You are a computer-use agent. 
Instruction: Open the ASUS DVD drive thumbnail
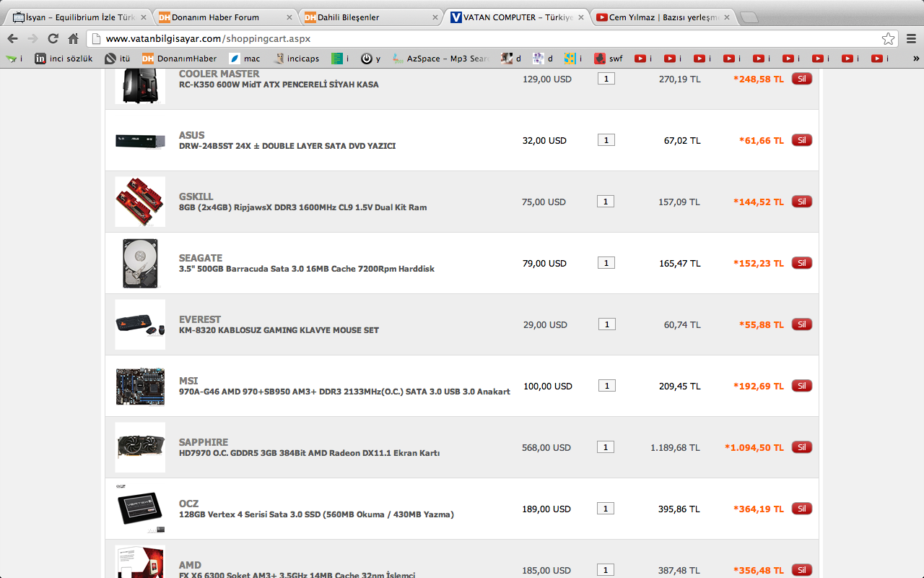point(140,140)
